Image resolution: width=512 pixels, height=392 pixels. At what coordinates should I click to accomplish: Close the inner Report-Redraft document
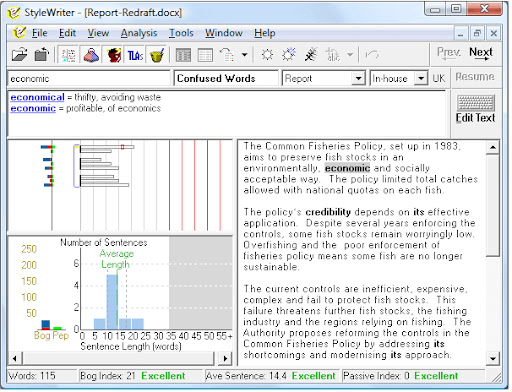[x=494, y=33]
